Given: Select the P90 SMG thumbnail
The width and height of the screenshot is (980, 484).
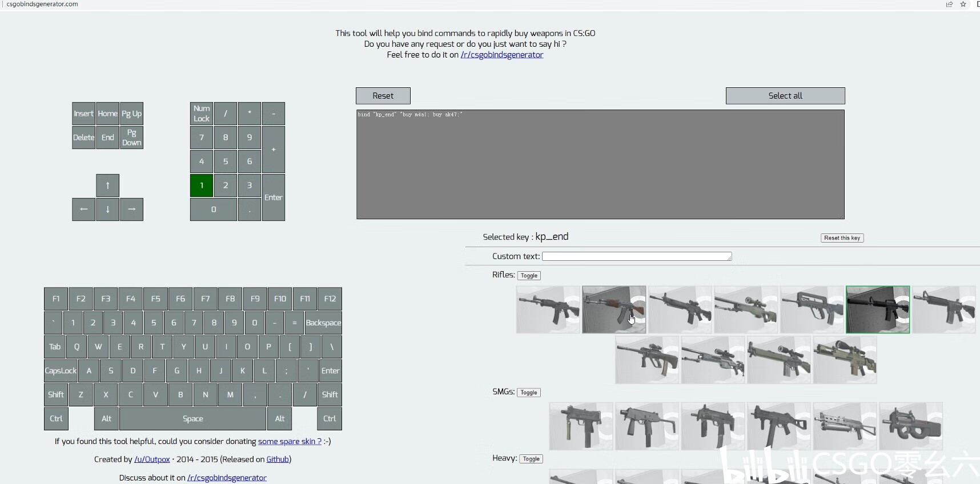Looking at the screenshot, I should click(911, 426).
